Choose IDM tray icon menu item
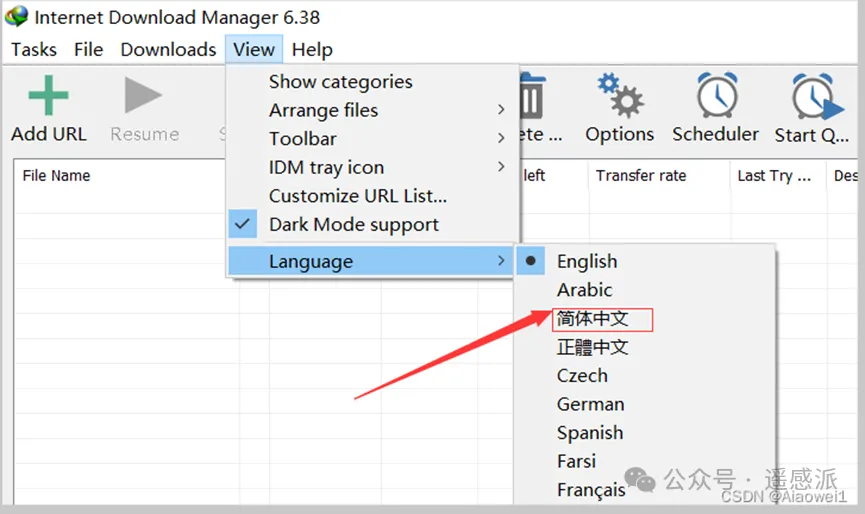The width and height of the screenshot is (865, 514). tap(373, 167)
